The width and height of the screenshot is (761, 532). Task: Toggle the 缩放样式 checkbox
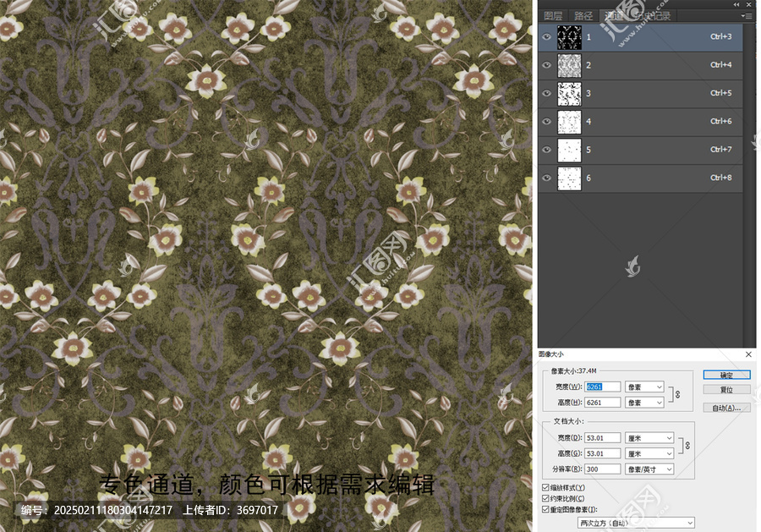click(545, 487)
